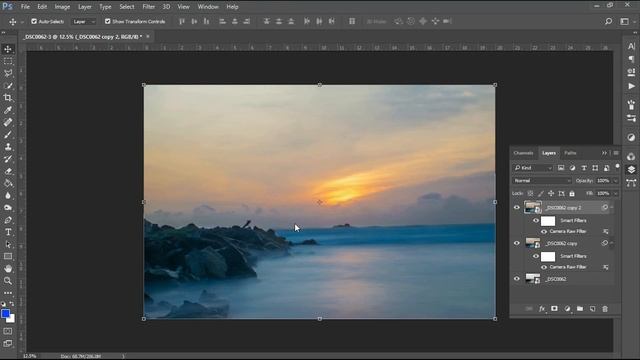
Task: Select the Lasso tool
Action: (8, 73)
